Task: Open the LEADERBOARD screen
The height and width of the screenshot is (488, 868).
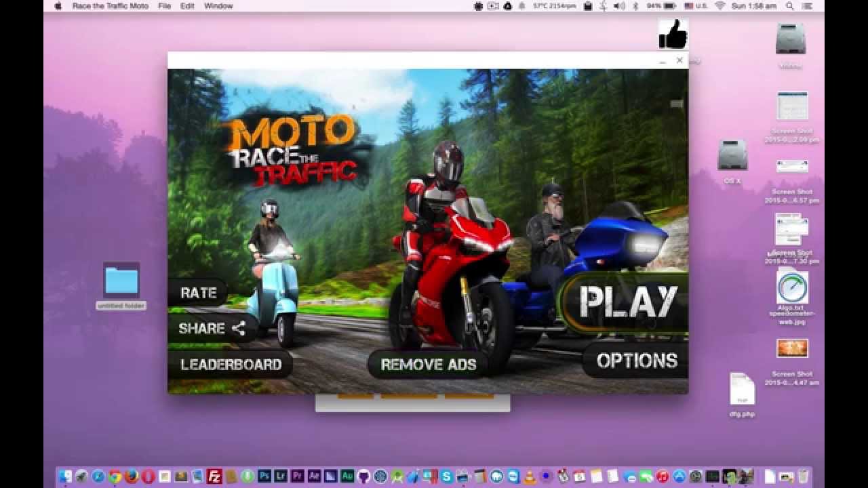Action: [231, 365]
